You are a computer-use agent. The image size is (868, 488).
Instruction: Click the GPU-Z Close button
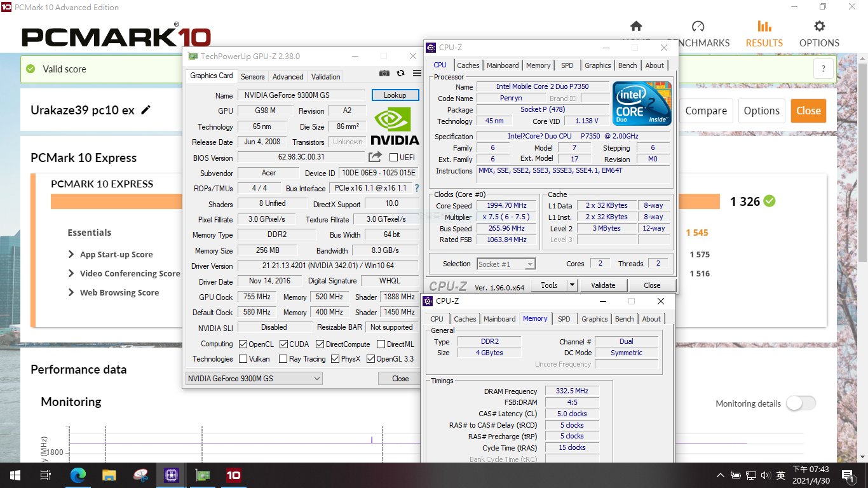point(400,378)
